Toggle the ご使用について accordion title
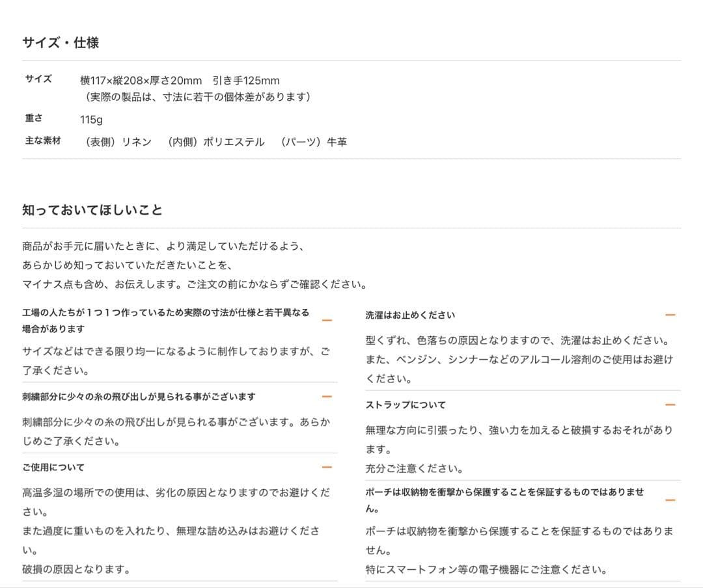Screen dimensions: 703x588 point(53,468)
